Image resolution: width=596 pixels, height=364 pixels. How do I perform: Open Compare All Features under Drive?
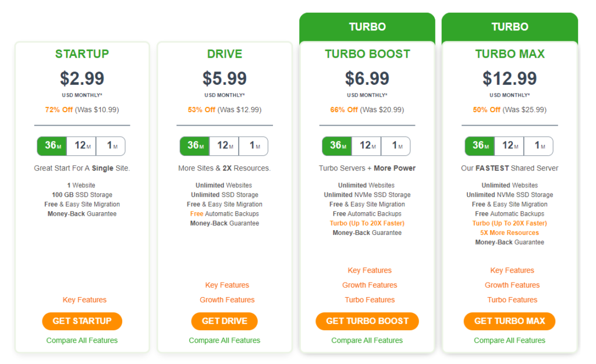(x=224, y=341)
